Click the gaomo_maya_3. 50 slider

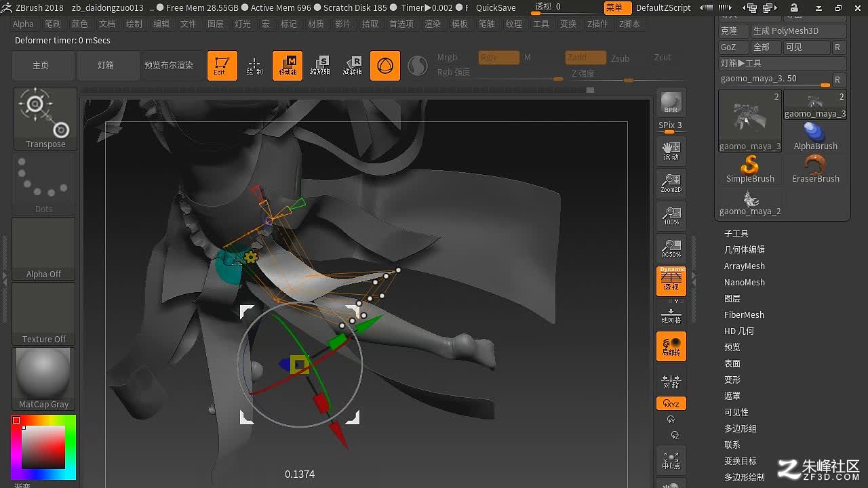point(774,79)
